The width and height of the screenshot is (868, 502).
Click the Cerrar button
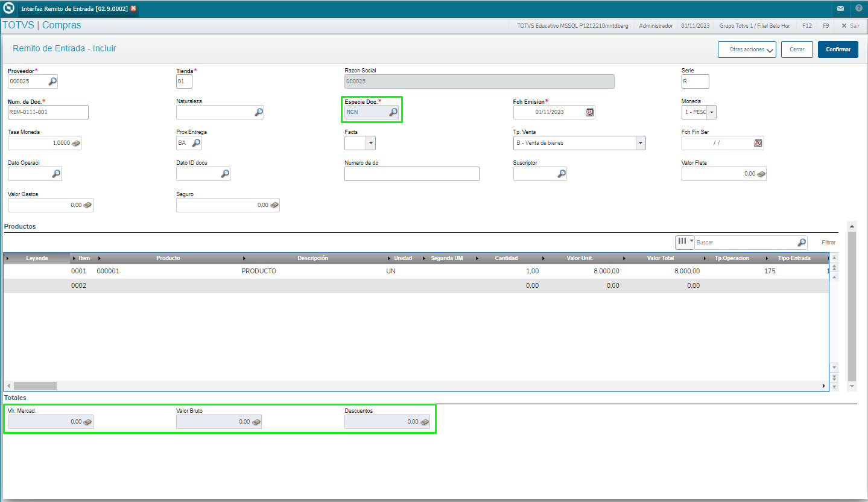pos(797,49)
